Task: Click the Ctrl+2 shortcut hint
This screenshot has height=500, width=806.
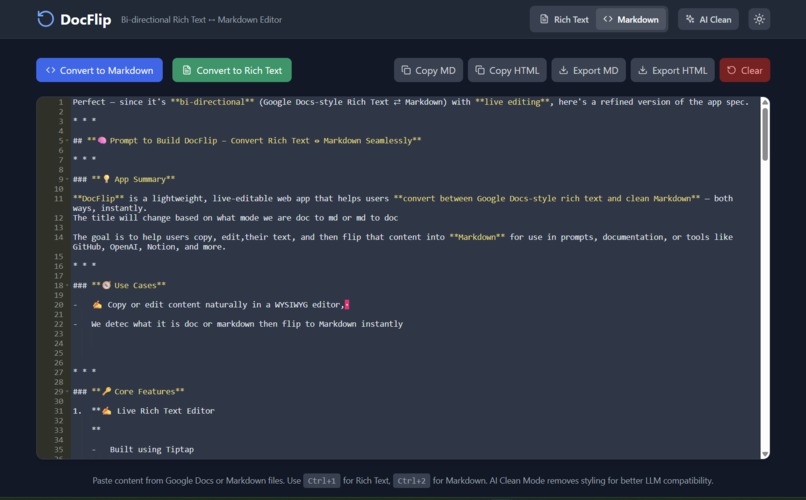Action: [411, 481]
